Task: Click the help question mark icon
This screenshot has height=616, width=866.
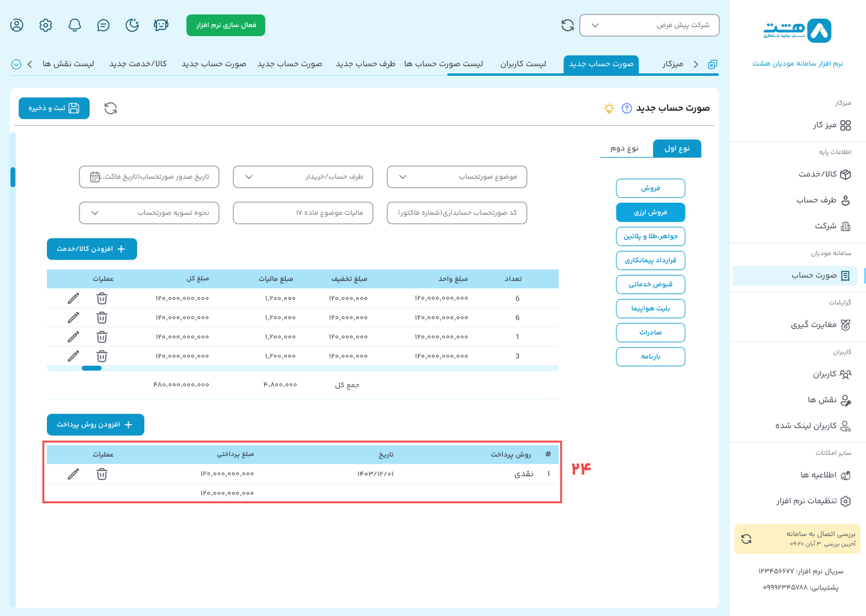Action: click(x=627, y=108)
